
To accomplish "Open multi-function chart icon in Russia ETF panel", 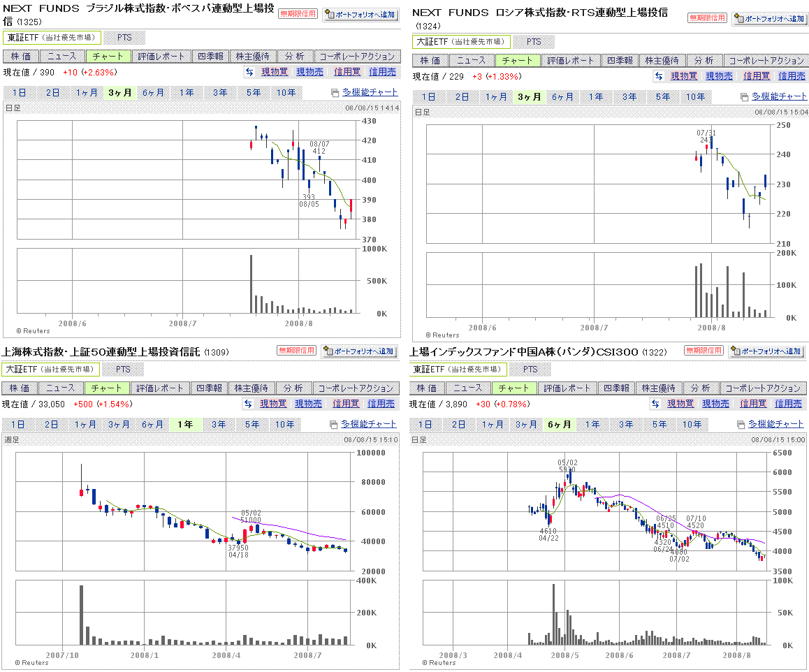I will (x=744, y=97).
